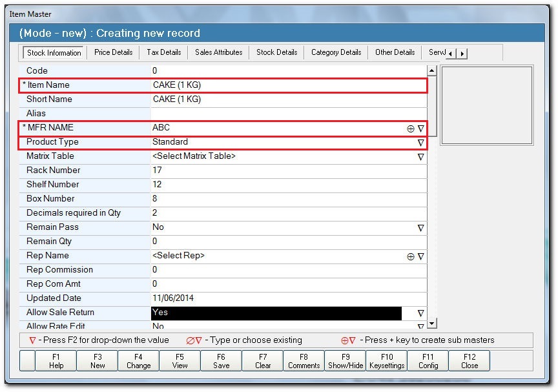Open F10 Keysettings
558x392 pixels.
387,361
